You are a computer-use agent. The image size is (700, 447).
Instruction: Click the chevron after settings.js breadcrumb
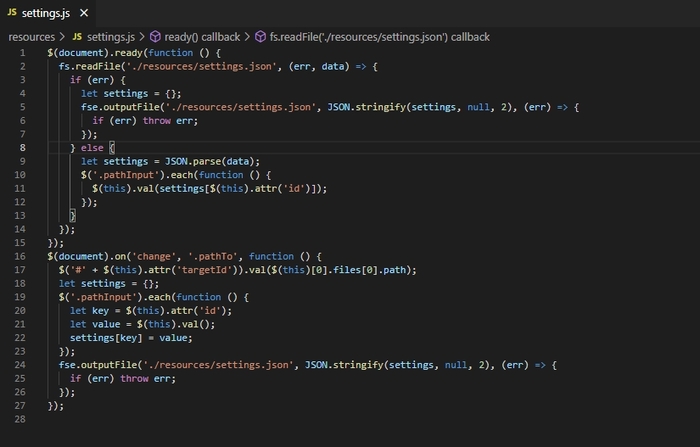coord(142,37)
